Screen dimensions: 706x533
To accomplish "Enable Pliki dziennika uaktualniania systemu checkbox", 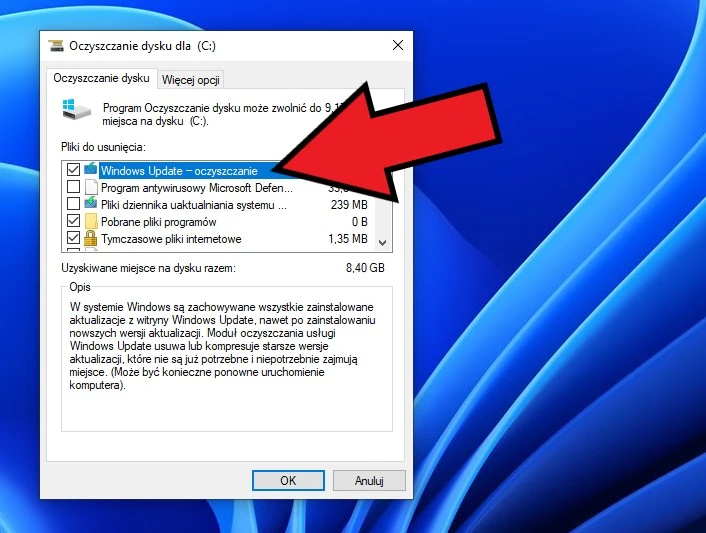I will [73, 204].
